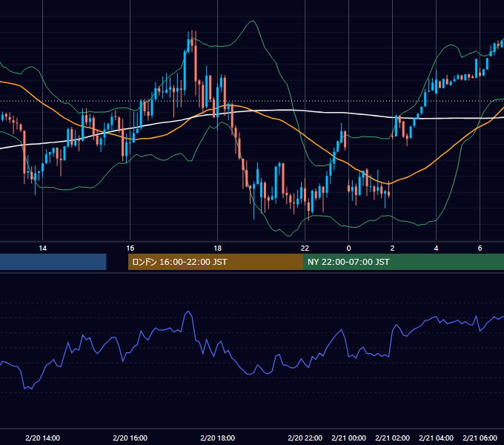This screenshot has height=445, width=504.
Task: Click the 22 hour axis label
Action: click(x=305, y=248)
